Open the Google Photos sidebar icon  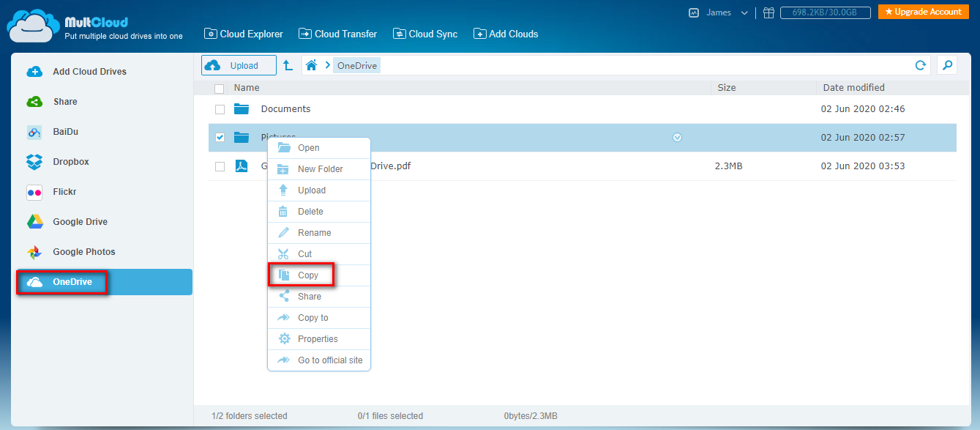click(x=34, y=252)
